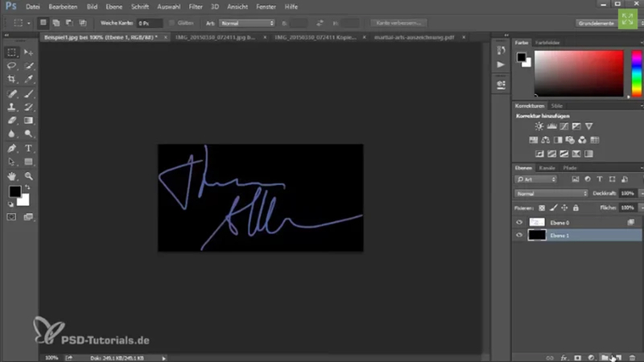Delete layer with trash icon
This screenshot has width=644, height=362.
(x=632, y=358)
